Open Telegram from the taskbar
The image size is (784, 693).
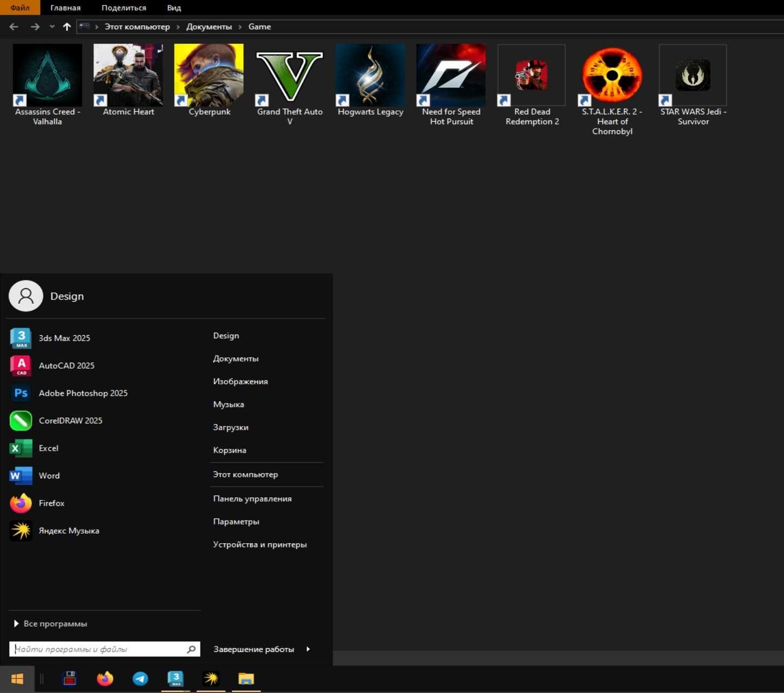[x=140, y=679]
